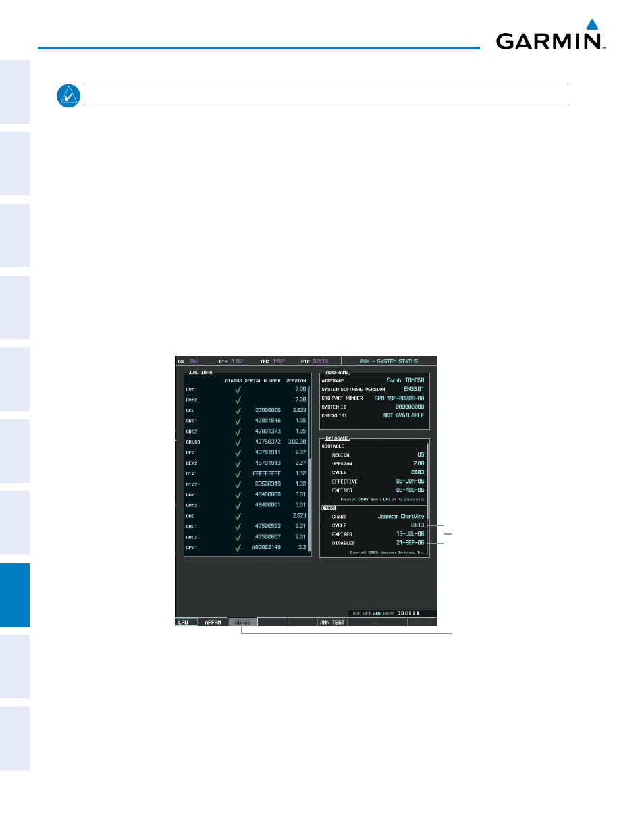Click chart expires date 13-JUL-06
Screen dimensions: 644x834
[x=410, y=534]
